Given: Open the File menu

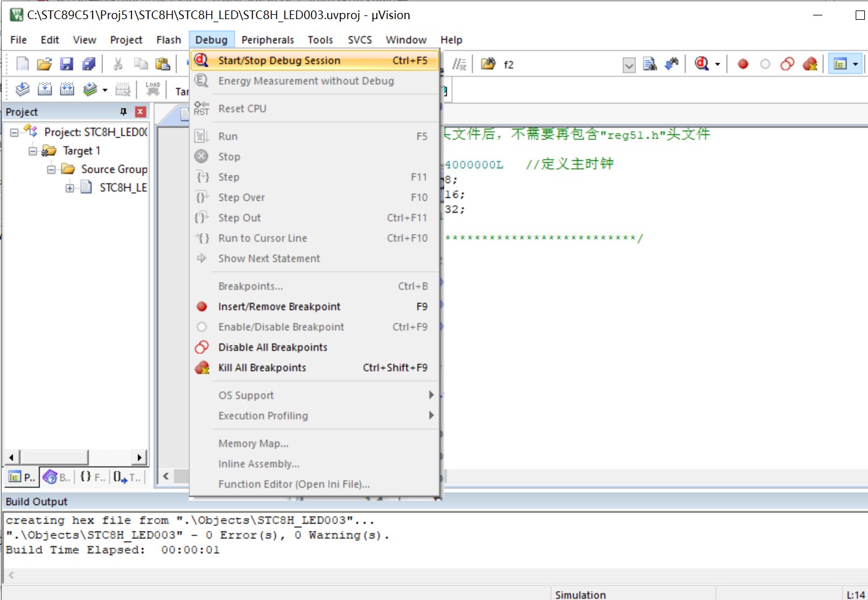Looking at the screenshot, I should coord(19,39).
